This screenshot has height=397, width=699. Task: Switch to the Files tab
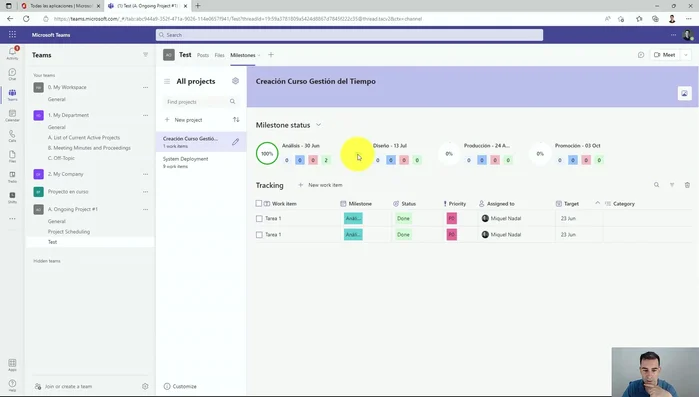pos(219,55)
